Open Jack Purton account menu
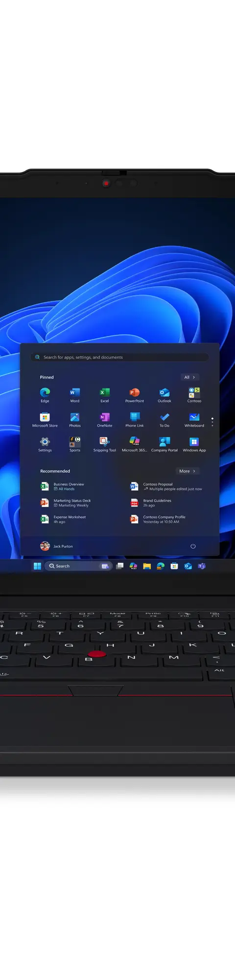Viewport: 235px width, 980px height. pyautogui.click(x=57, y=546)
